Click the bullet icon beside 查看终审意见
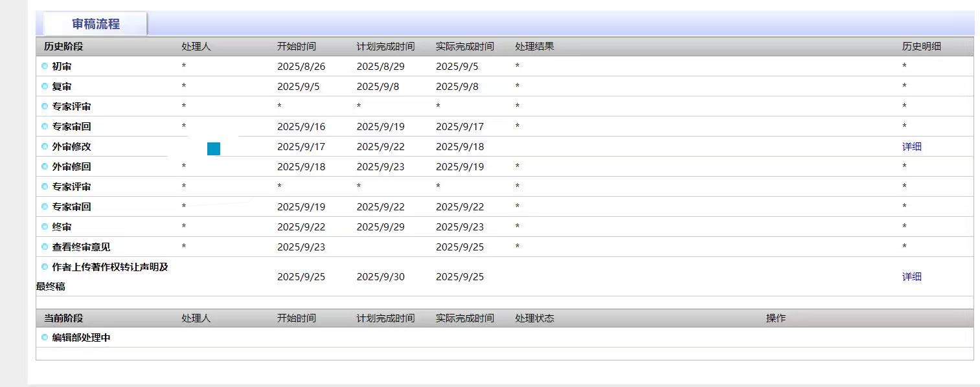The image size is (980, 387). click(45, 247)
